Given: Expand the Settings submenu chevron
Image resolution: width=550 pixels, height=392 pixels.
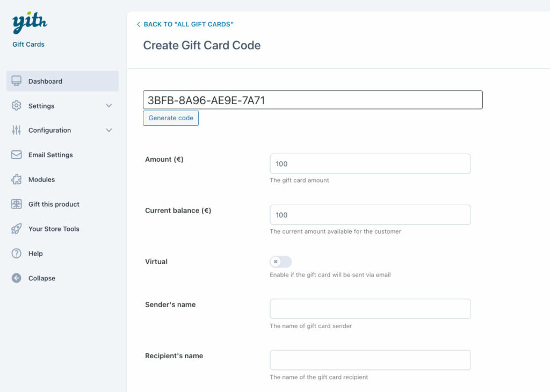Looking at the screenshot, I should [109, 106].
